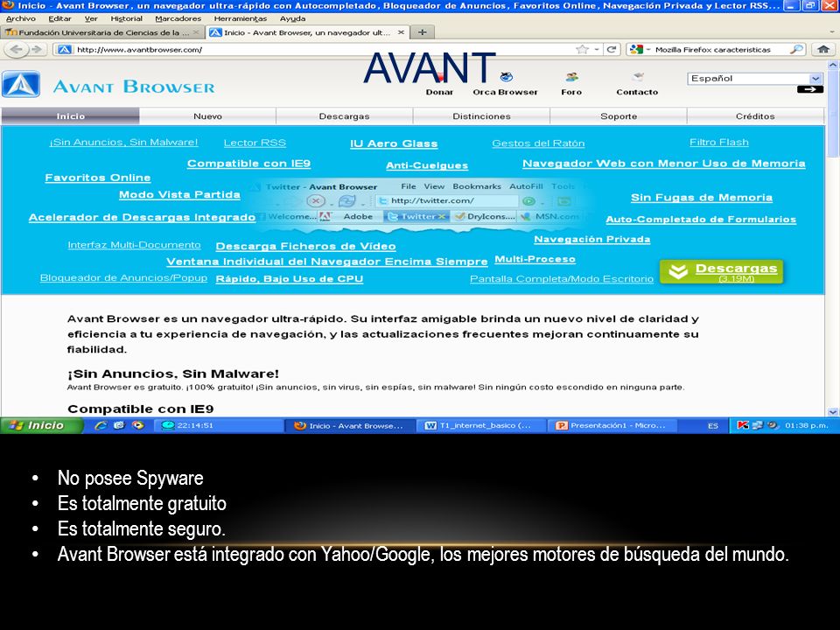Go forward with the forward arrow
This screenshot has height=630, width=840.
click(x=37, y=49)
